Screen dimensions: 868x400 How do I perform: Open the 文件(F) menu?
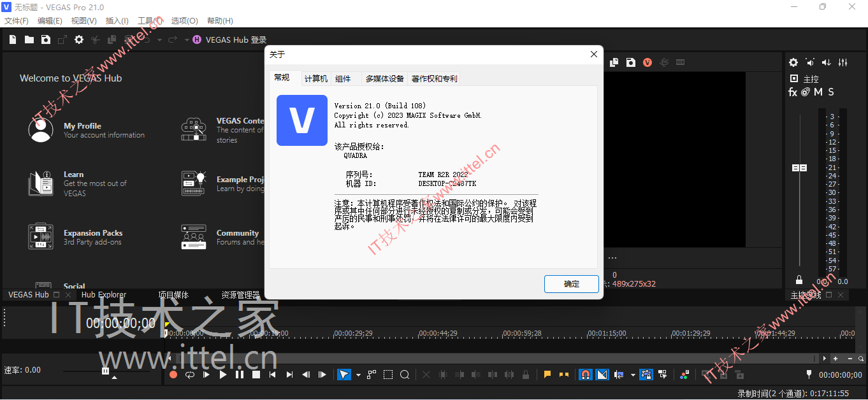tap(17, 21)
